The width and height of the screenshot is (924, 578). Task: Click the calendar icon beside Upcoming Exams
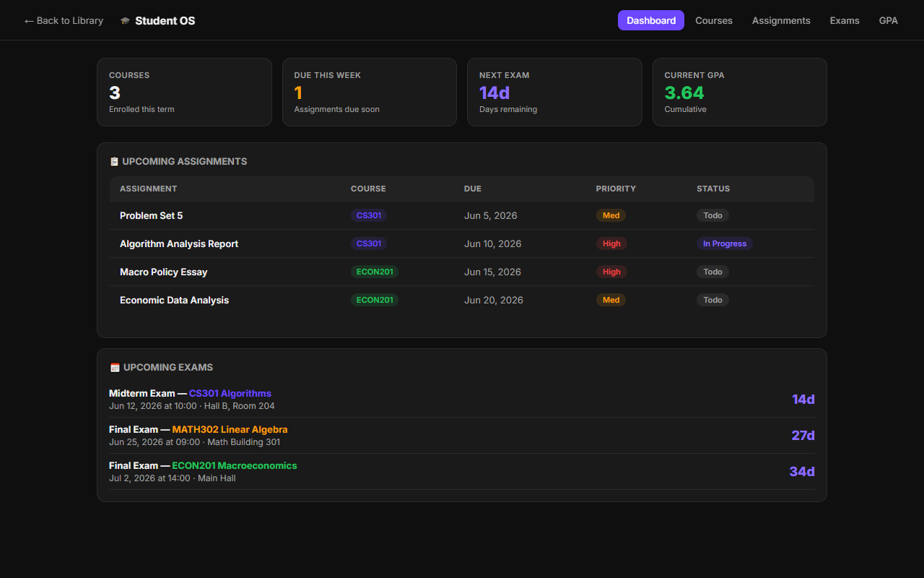click(115, 368)
